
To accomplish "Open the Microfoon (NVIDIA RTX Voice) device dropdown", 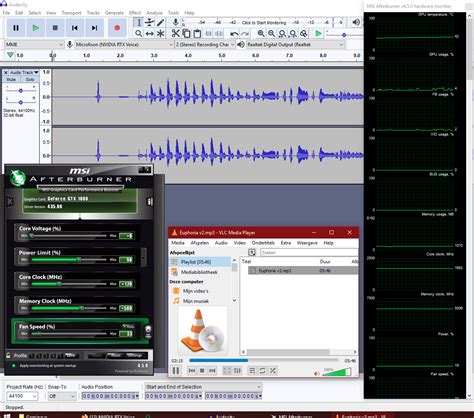I will pyautogui.click(x=123, y=44).
